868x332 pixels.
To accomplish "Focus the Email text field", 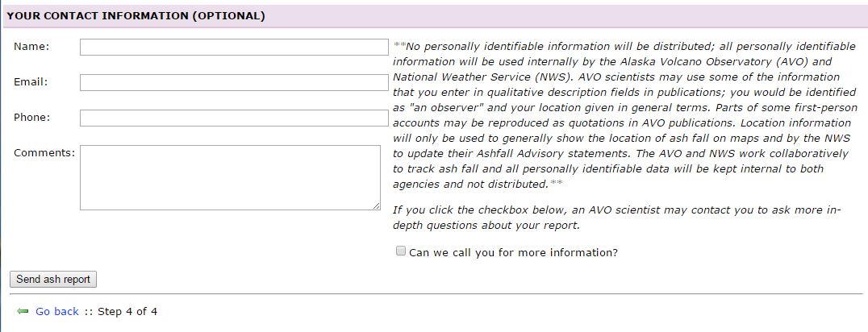I will pyautogui.click(x=234, y=82).
